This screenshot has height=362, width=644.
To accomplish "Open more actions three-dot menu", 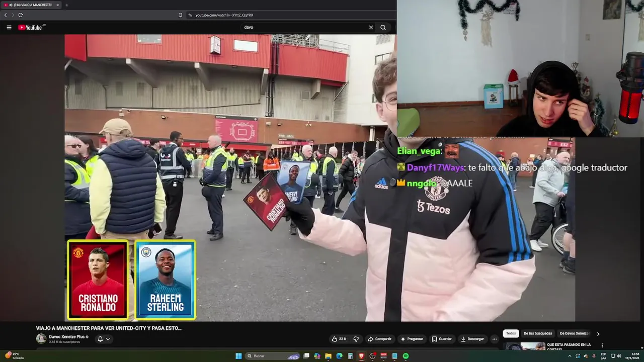I will tap(495, 339).
